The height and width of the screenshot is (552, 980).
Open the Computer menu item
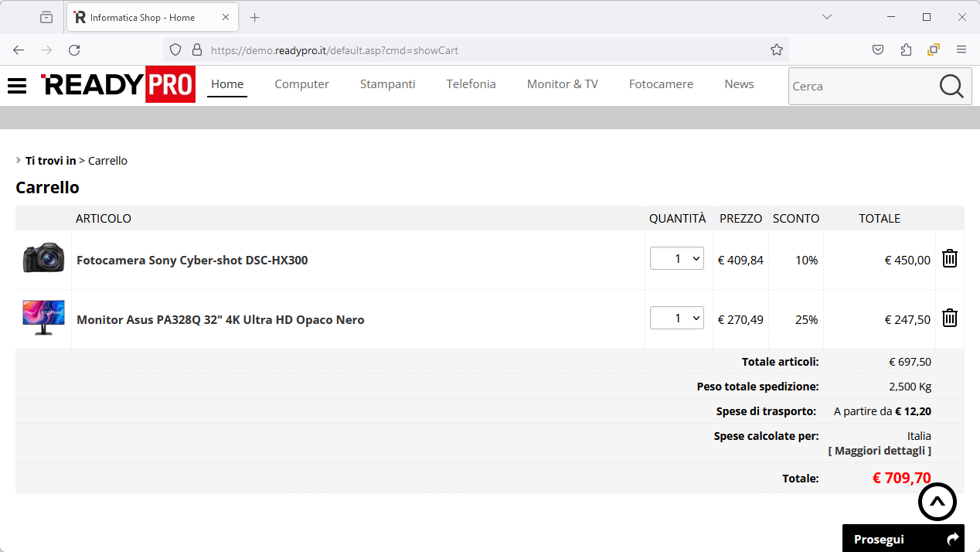(302, 84)
